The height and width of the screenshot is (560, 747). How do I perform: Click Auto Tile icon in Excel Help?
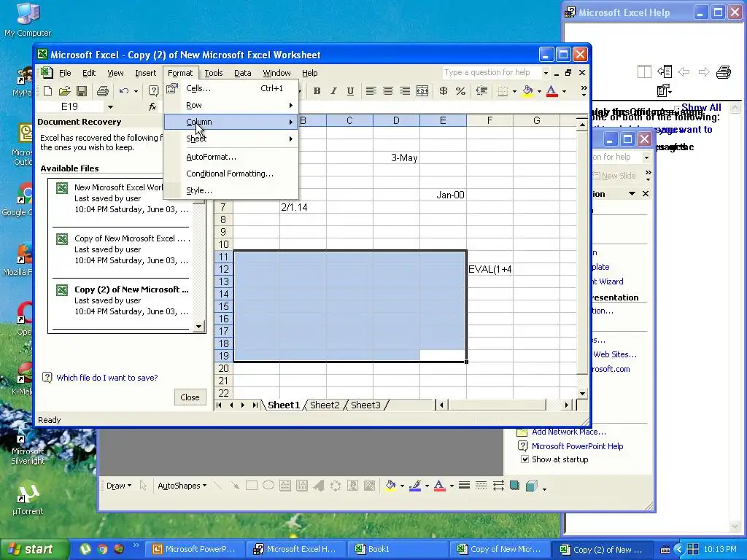pyautogui.click(x=644, y=72)
